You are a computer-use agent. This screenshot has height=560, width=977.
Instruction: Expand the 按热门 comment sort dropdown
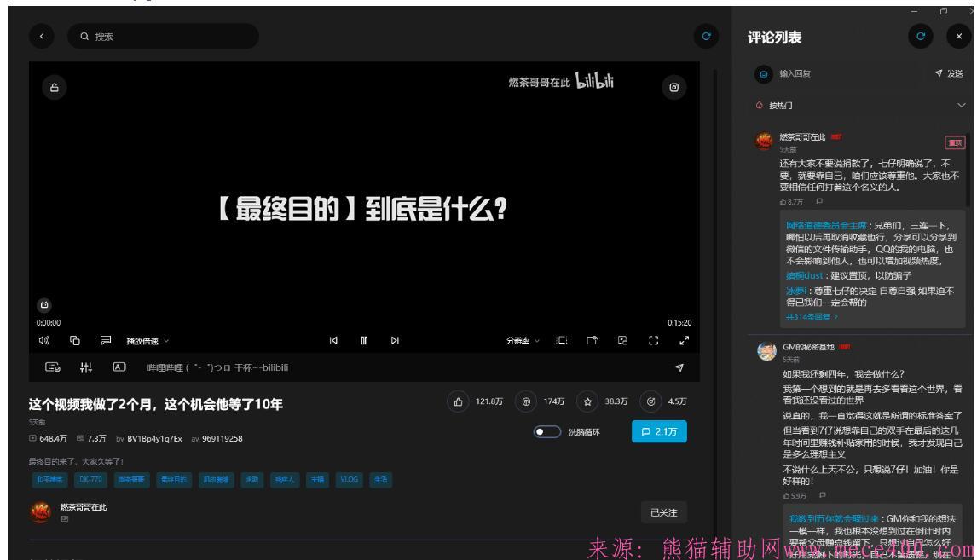(x=962, y=105)
